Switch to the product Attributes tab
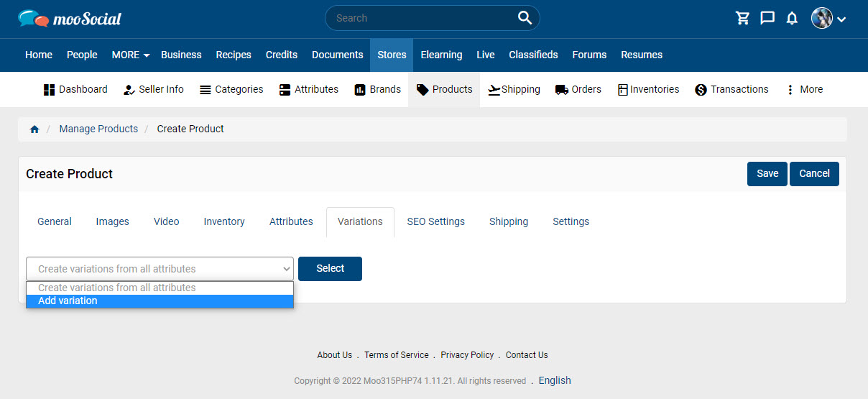The height and width of the screenshot is (399, 868). [291, 221]
